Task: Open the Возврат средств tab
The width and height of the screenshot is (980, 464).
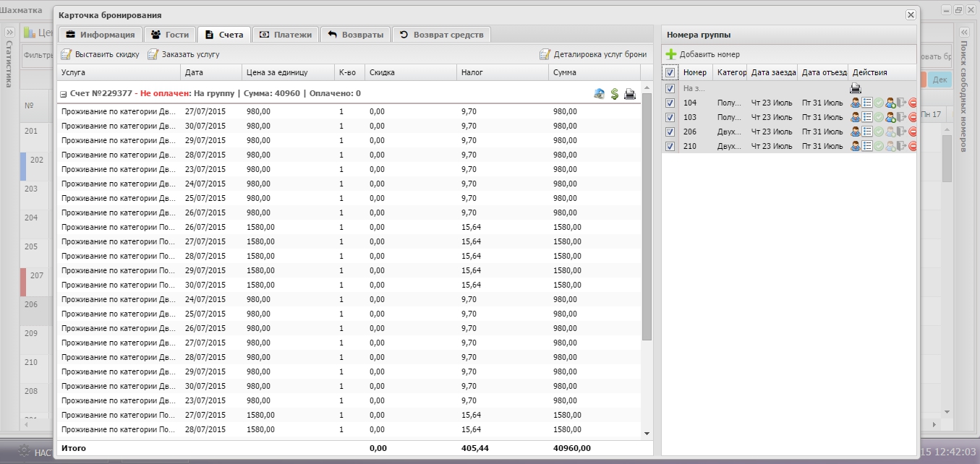Action: (x=442, y=35)
